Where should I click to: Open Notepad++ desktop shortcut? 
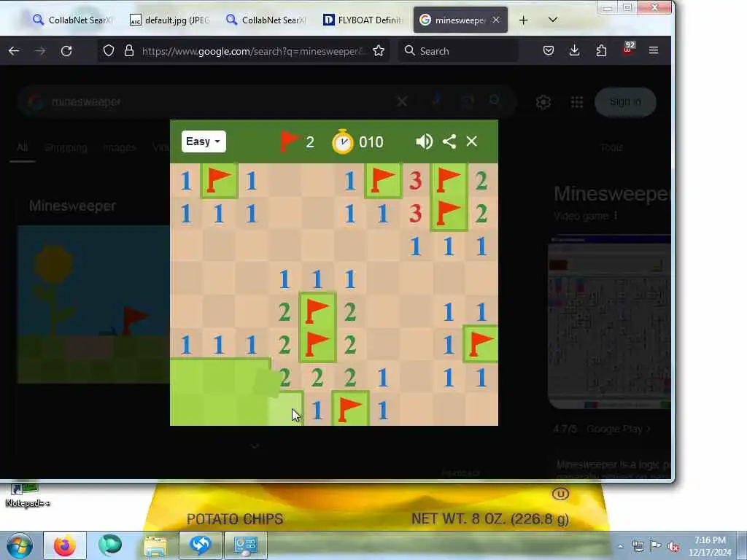pyautogui.click(x=27, y=495)
